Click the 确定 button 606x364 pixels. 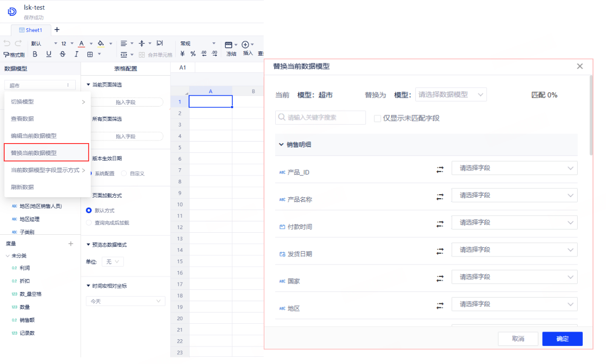pos(562,339)
